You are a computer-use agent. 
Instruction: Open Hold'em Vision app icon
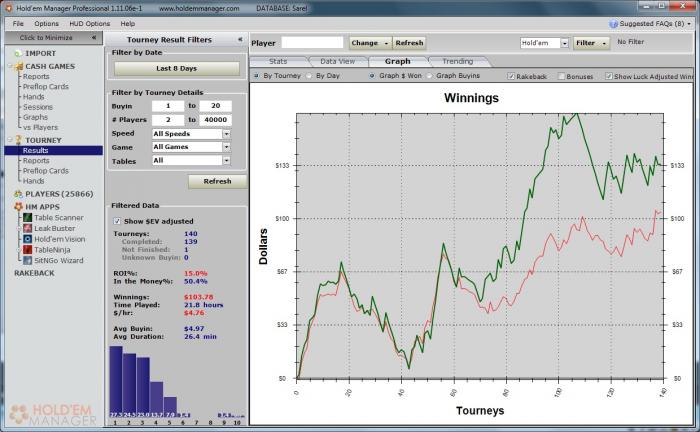(28, 239)
